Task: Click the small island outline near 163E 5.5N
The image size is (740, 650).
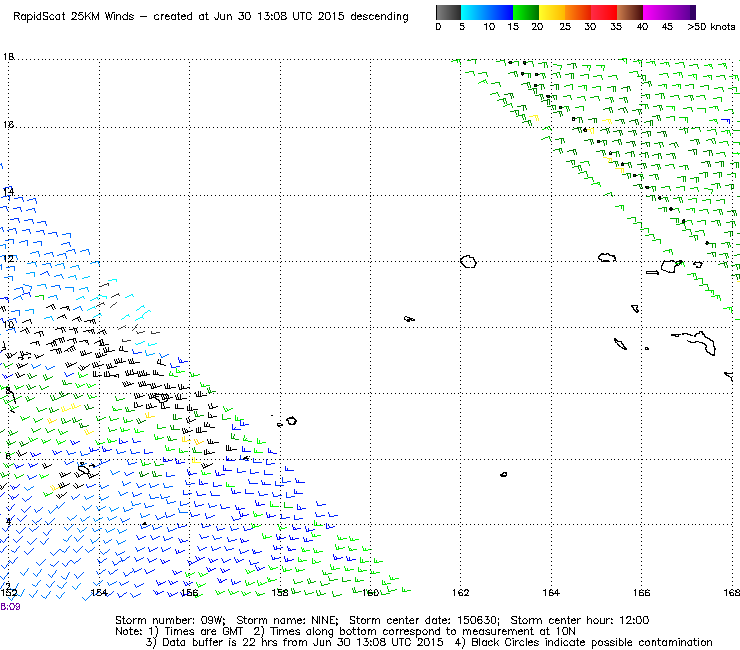Action: coord(504,474)
